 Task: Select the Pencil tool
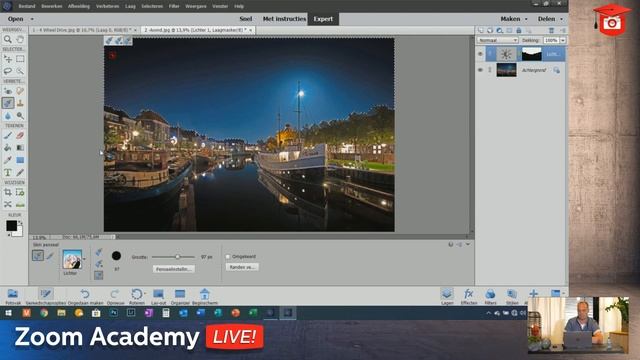[20, 172]
